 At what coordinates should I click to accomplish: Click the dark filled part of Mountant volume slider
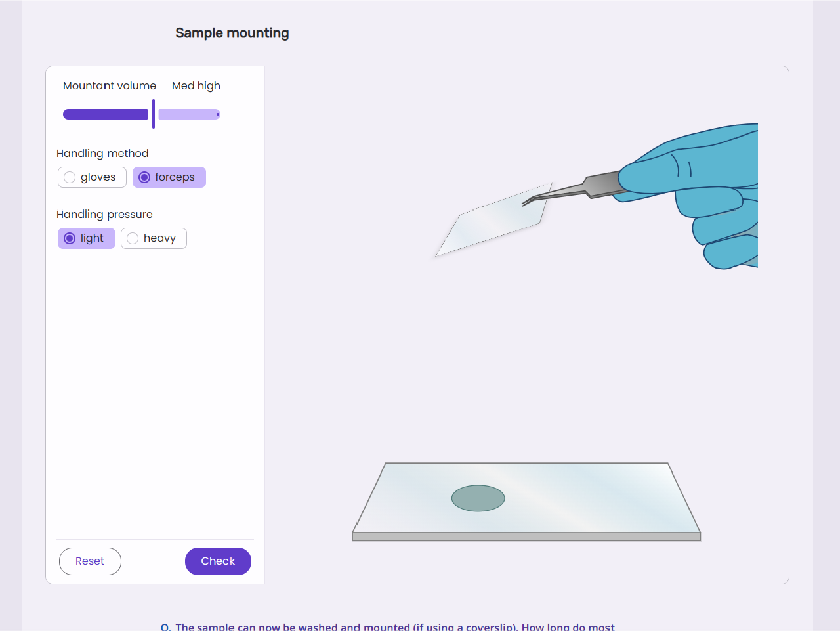click(106, 114)
